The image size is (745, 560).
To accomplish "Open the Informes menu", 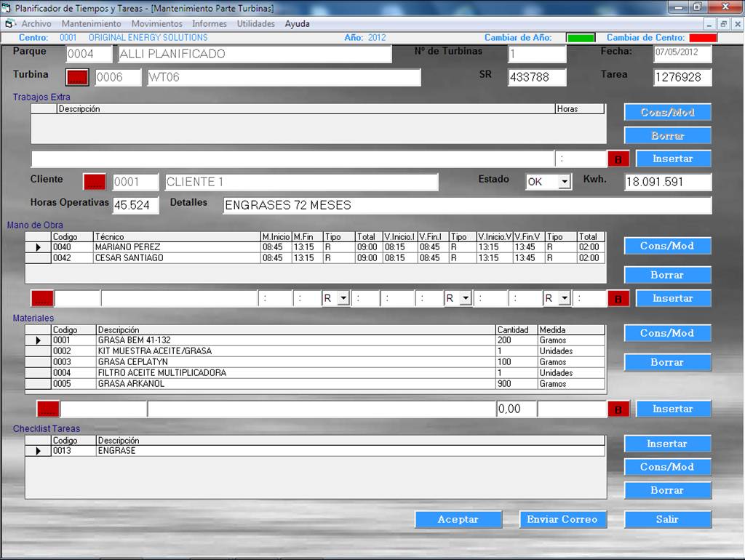I will (210, 24).
